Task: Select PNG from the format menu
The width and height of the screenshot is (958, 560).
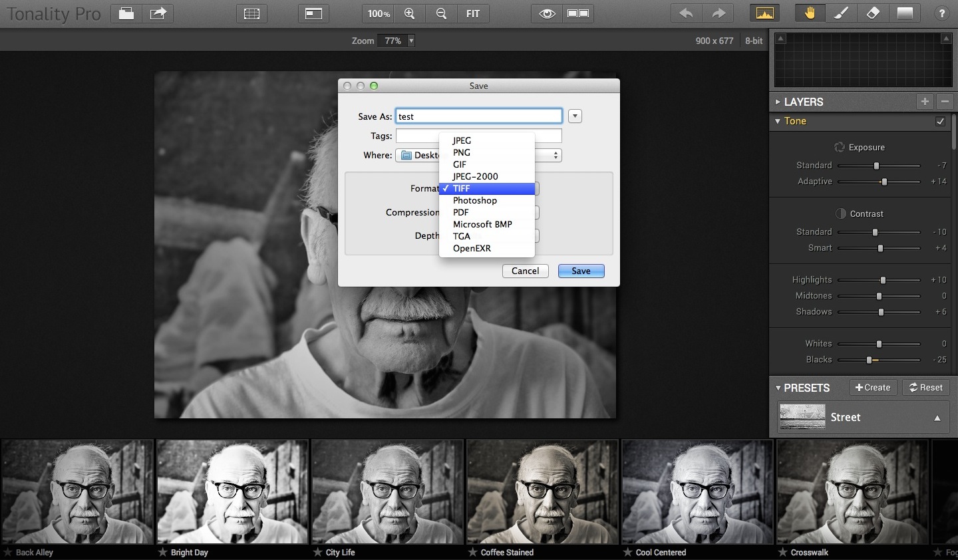Action: point(487,152)
